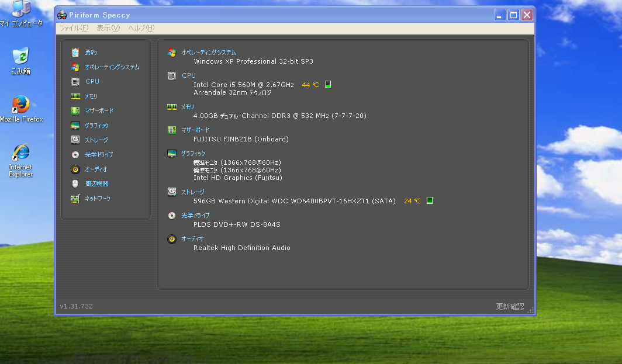Click the v1.31.732 version label
The height and width of the screenshot is (364, 622).
[x=76, y=306]
